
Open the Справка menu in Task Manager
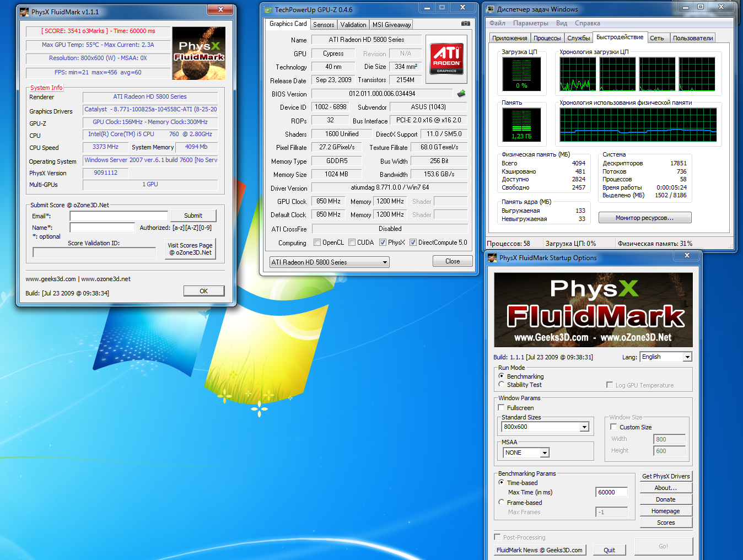click(588, 23)
